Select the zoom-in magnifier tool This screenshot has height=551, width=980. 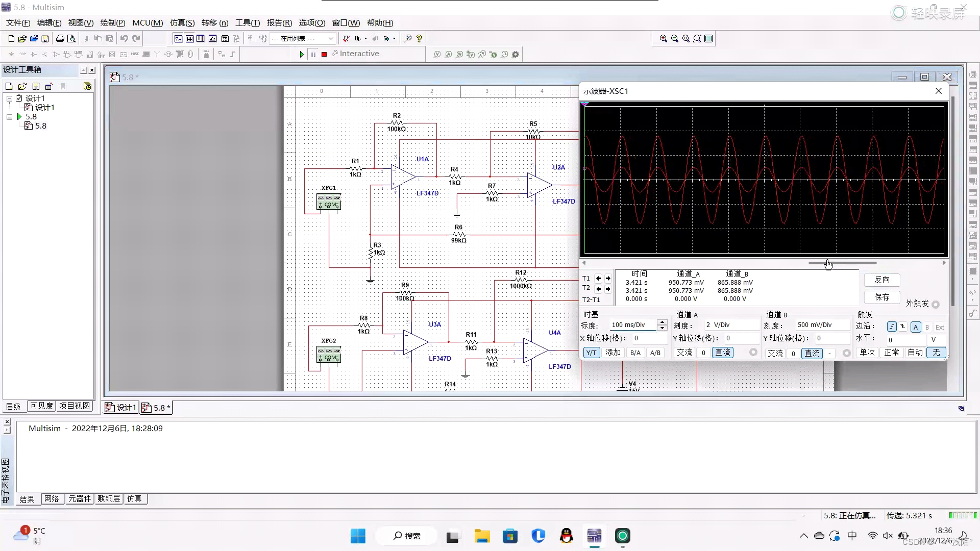[663, 38]
